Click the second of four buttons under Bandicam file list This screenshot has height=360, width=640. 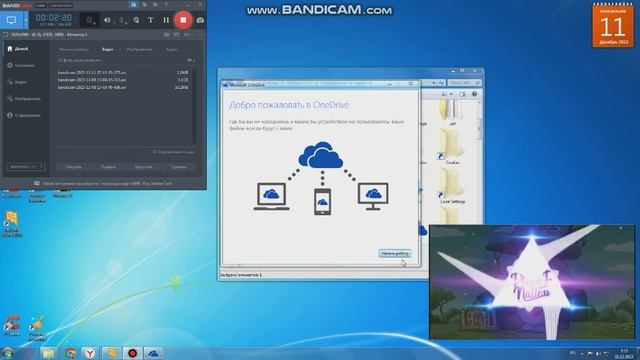coord(109,167)
